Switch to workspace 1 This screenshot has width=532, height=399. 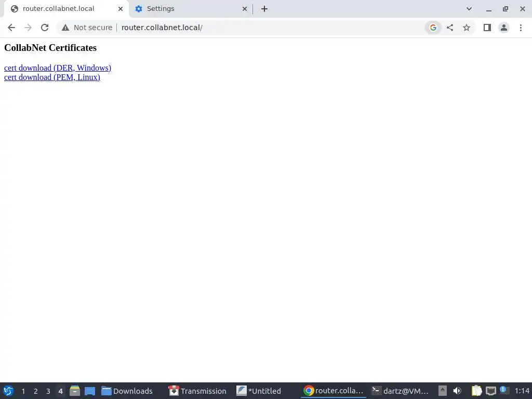(x=23, y=391)
